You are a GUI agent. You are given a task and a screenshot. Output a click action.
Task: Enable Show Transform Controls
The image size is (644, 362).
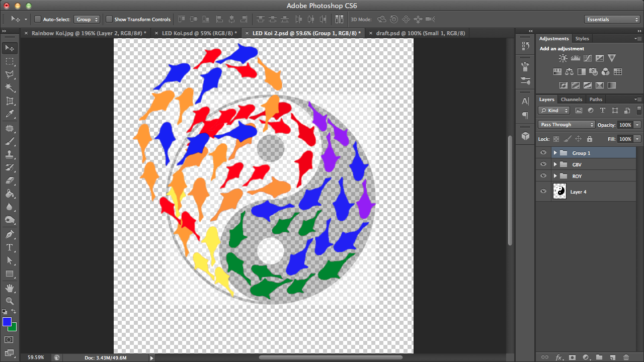click(x=109, y=19)
